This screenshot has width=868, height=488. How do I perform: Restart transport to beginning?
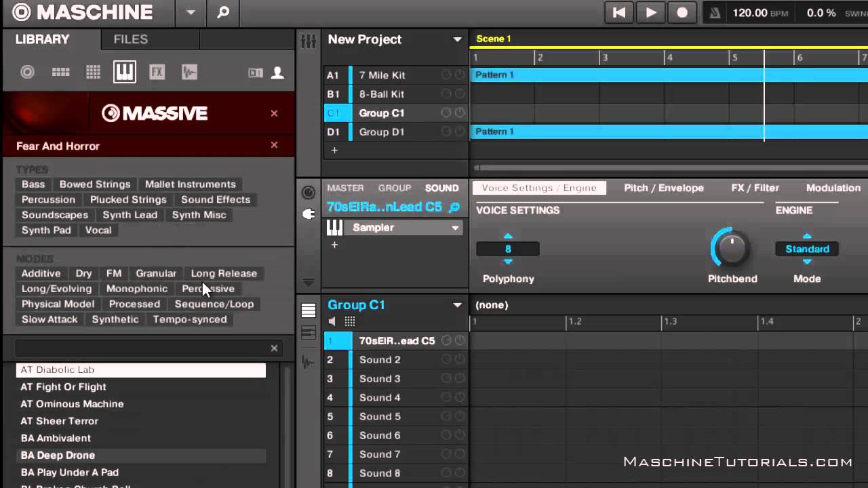pos(619,12)
